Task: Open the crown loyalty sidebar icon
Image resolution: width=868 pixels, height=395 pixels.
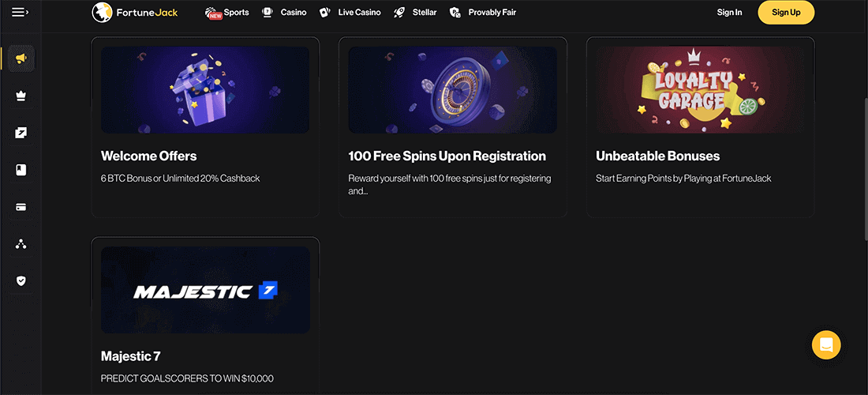Action: click(21, 96)
